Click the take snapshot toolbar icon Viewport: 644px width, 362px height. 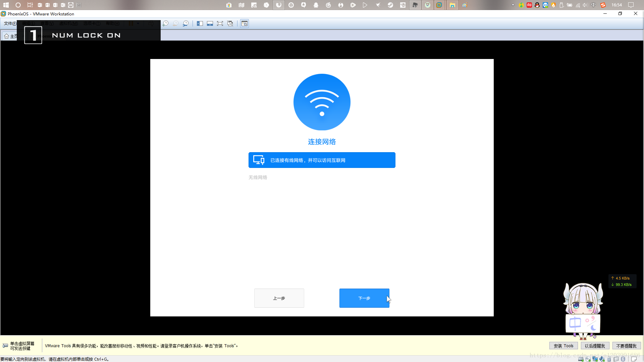166,23
